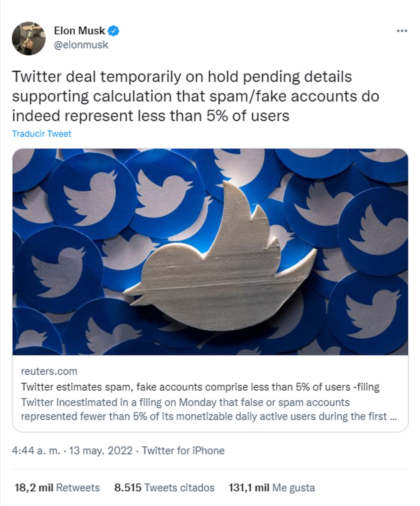Click the trailing ellipsis of article preview
420x506 pixels.
pyautogui.click(x=393, y=416)
